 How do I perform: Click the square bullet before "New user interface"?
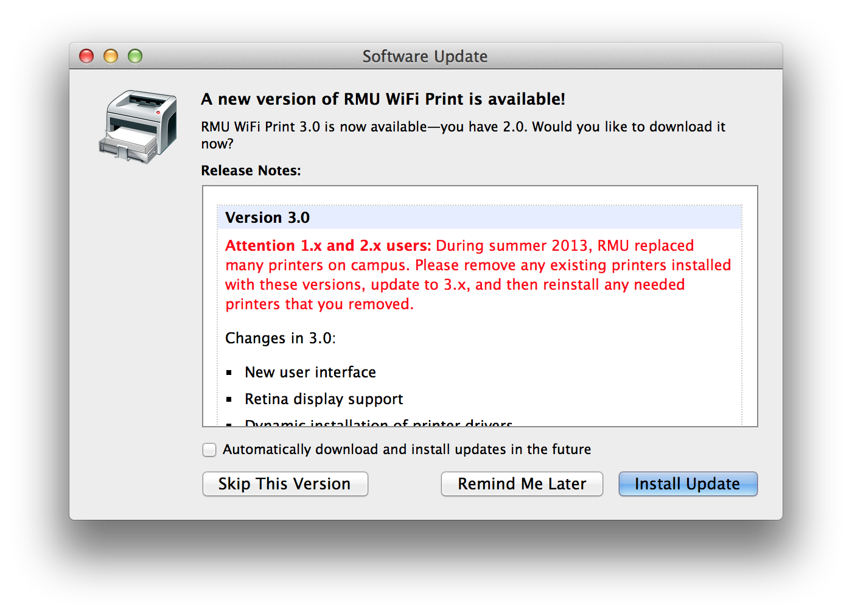[x=229, y=373]
